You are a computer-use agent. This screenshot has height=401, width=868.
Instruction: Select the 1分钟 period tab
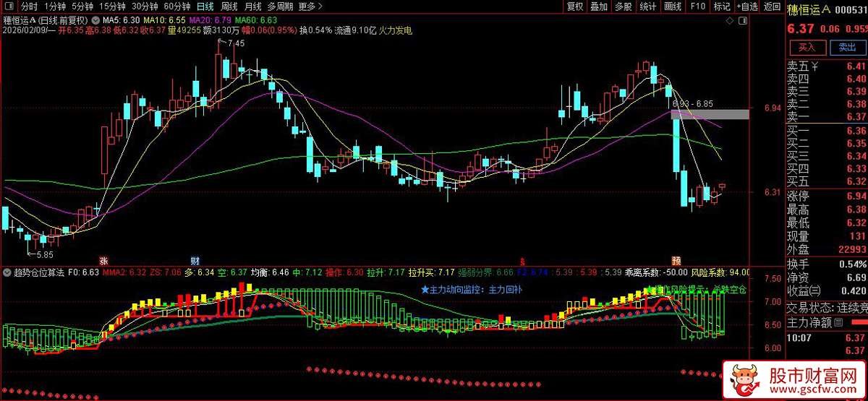(55, 7)
